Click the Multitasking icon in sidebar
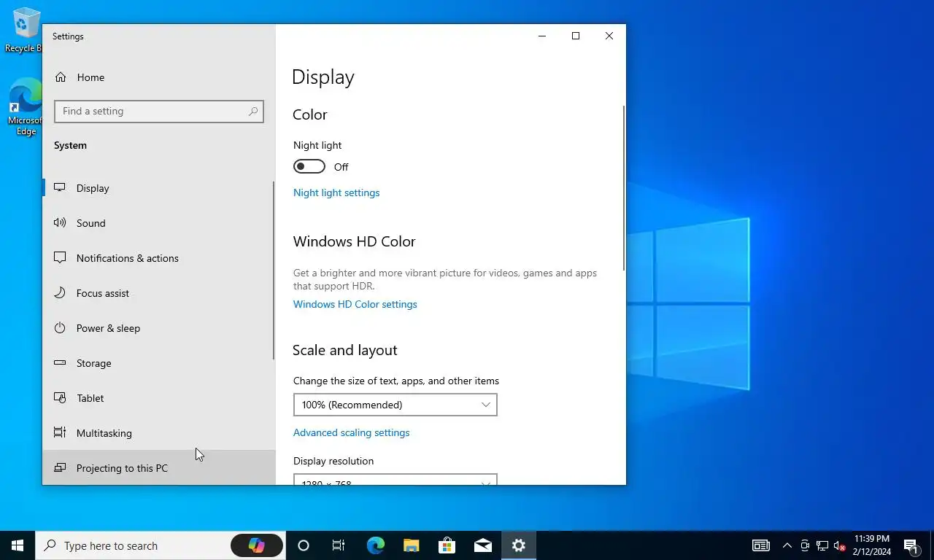The image size is (934, 560). coord(60,433)
